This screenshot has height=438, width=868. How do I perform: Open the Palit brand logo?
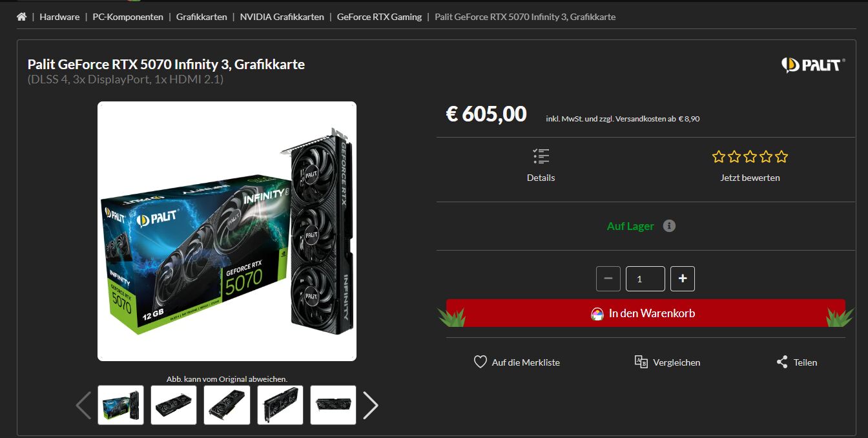coord(812,65)
